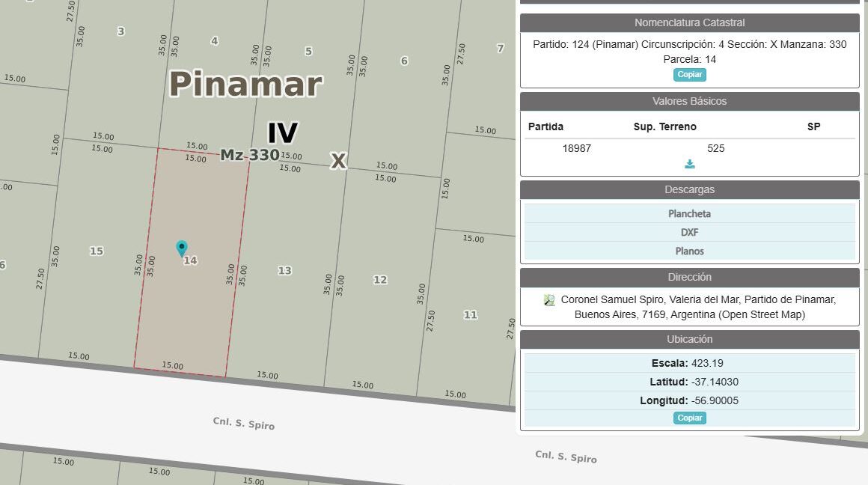Click the highlighted parcel 14 label
868x485 pixels.
(190, 260)
